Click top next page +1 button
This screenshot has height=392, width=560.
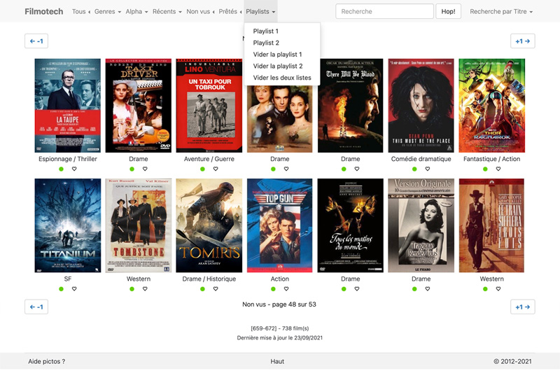point(522,41)
